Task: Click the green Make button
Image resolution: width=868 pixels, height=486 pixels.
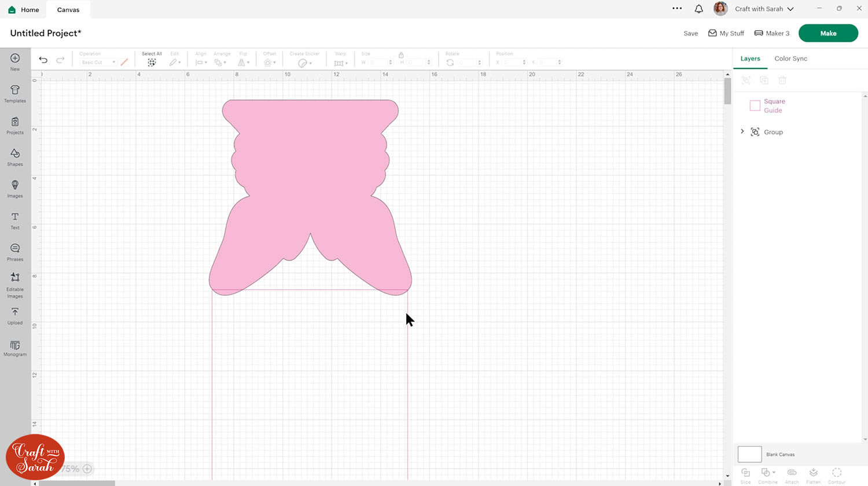Action: pyautogui.click(x=828, y=33)
